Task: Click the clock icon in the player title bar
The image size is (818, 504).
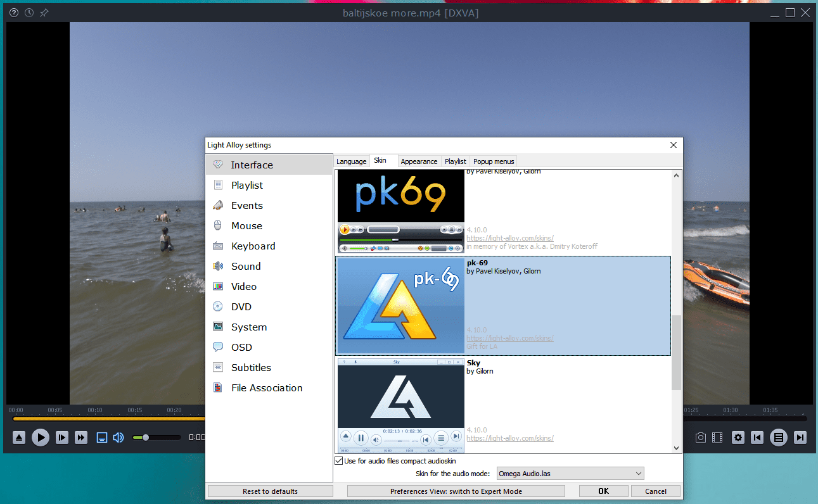Action: (x=29, y=13)
